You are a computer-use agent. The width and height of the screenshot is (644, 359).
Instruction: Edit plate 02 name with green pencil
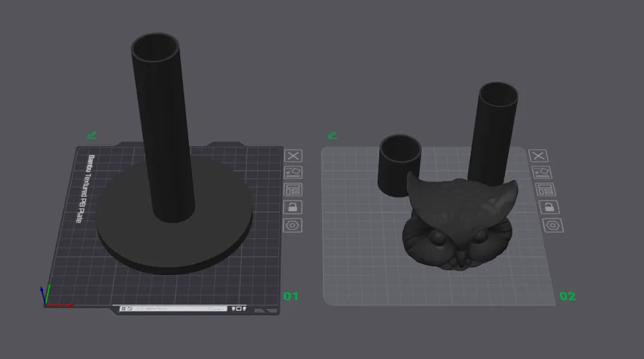click(332, 135)
